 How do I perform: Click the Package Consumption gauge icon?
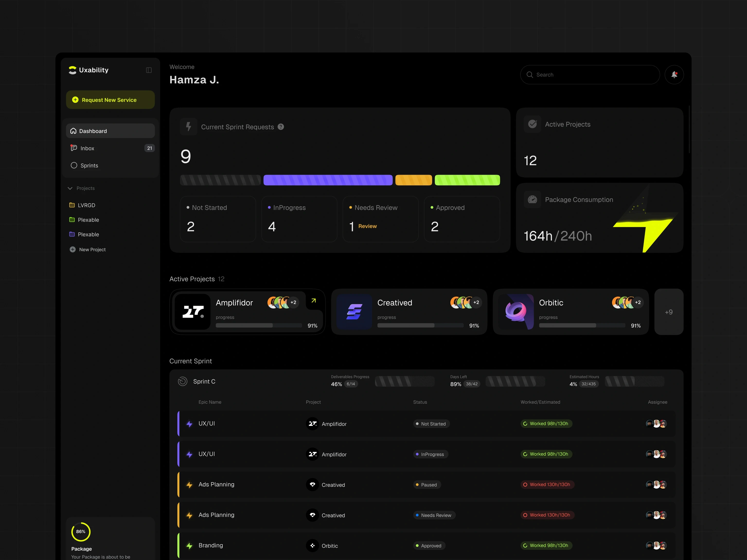[x=532, y=200]
